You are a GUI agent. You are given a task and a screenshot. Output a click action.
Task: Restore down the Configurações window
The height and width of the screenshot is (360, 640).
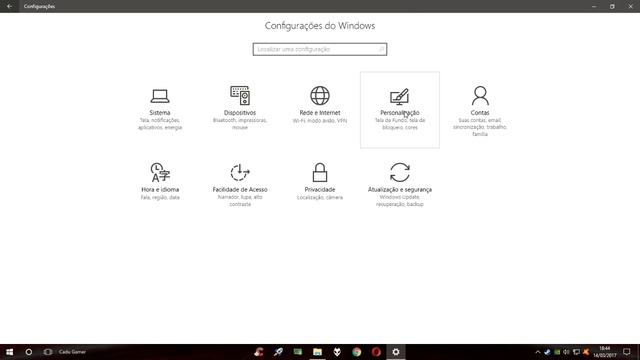[x=612, y=6]
